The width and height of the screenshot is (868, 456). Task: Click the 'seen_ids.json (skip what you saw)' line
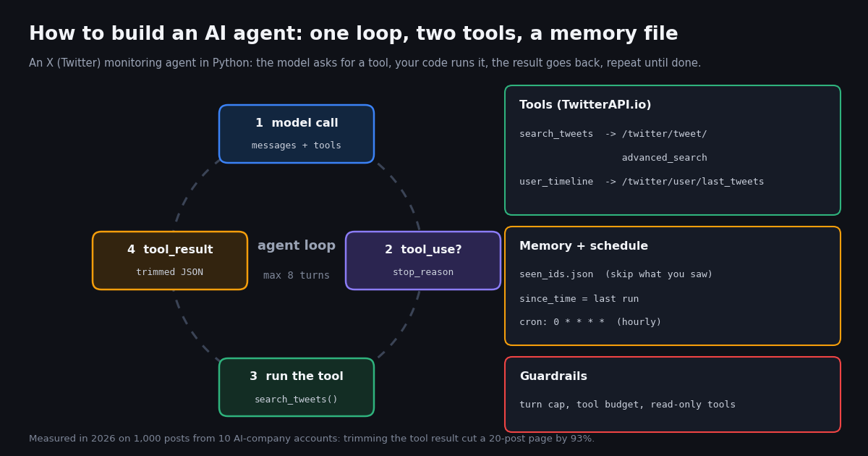pyautogui.click(x=616, y=274)
